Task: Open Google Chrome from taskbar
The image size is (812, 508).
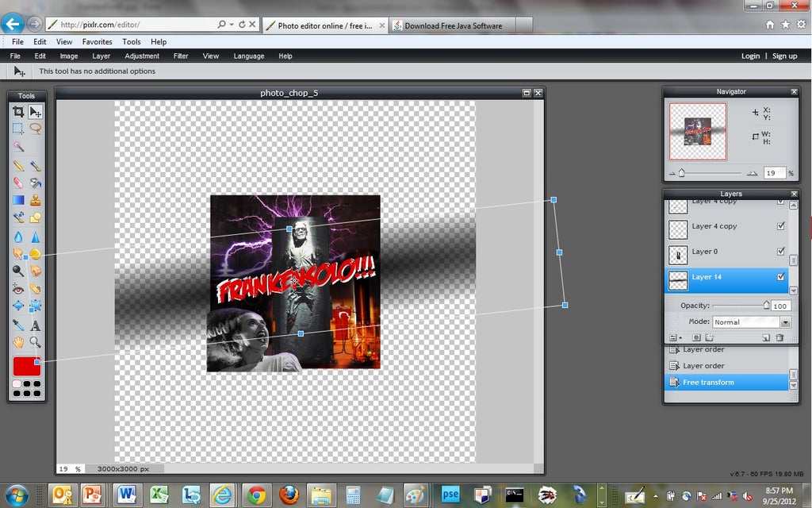Action: 255,495
